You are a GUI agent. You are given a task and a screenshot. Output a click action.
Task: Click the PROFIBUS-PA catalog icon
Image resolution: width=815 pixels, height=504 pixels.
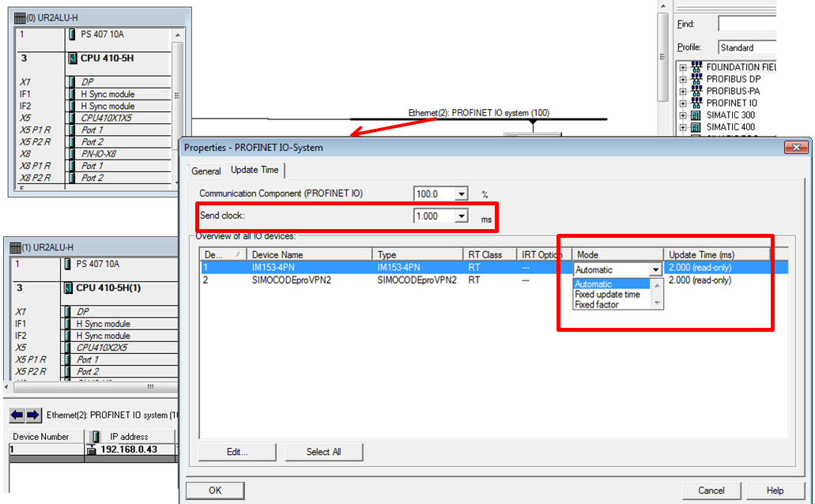696,91
